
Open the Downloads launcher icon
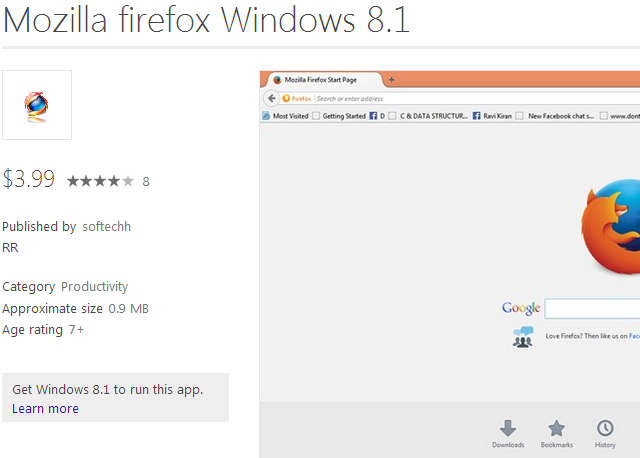tap(508, 434)
